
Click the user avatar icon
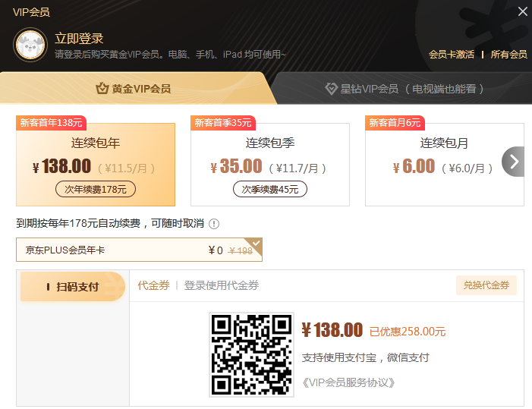click(x=30, y=45)
